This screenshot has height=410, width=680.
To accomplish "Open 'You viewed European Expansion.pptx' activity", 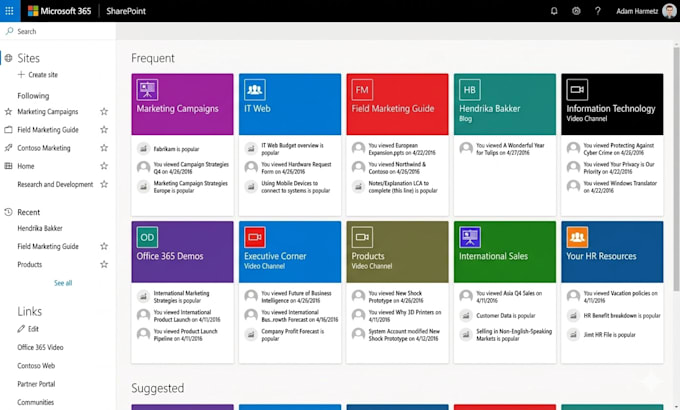I will tap(402, 149).
